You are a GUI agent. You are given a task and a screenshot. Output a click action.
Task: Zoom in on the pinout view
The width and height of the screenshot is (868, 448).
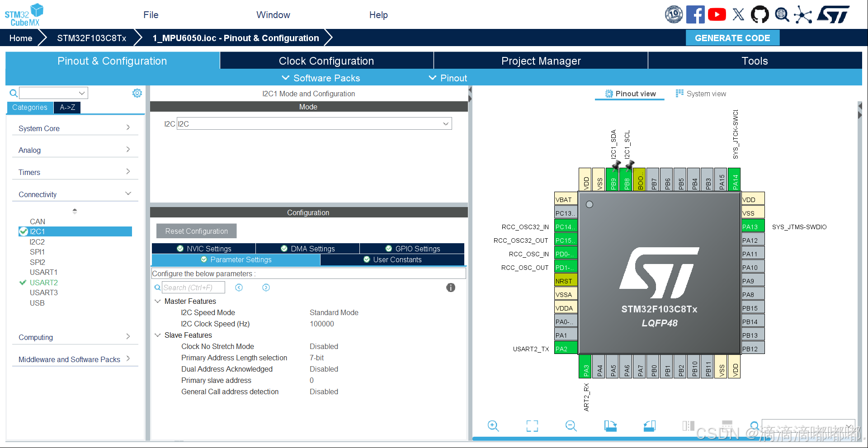click(493, 426)
